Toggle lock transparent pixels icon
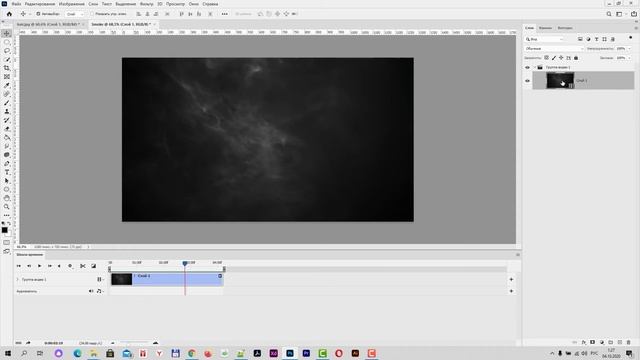Image resolution: width=640 pixels, height=360 pixels. click(547, 58)
